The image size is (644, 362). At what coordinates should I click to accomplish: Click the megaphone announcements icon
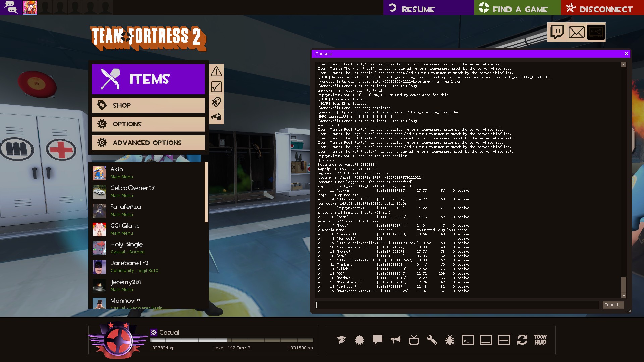tap(395, 340)
